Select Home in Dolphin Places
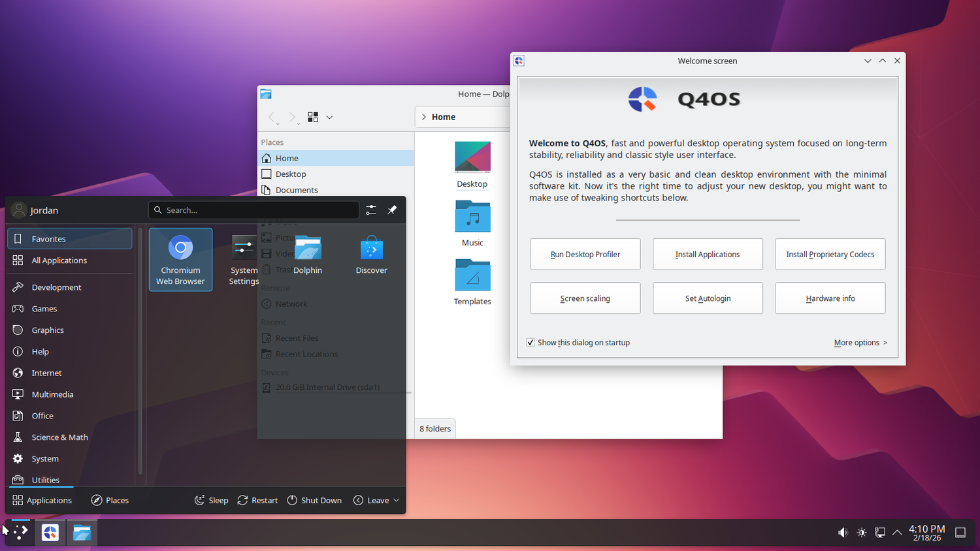Image resolution: width=980 pixels, height=551 pixels. pos(336,158)
